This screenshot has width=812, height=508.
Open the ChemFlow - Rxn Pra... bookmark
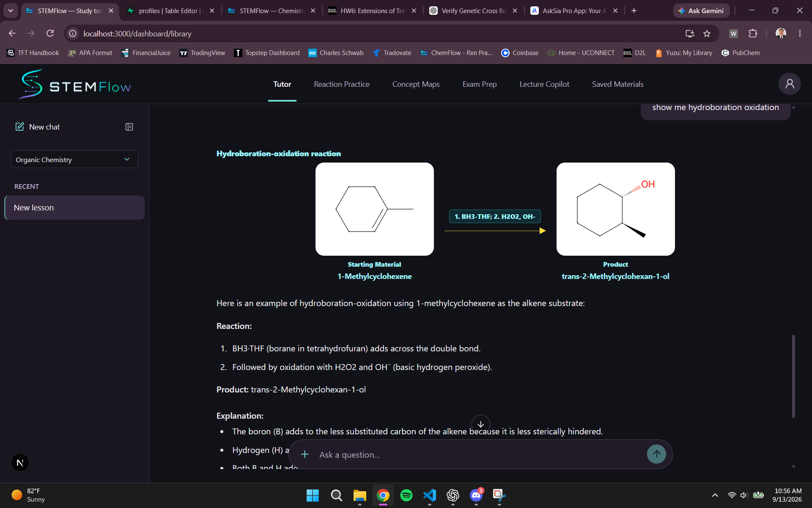pos(456,53)
